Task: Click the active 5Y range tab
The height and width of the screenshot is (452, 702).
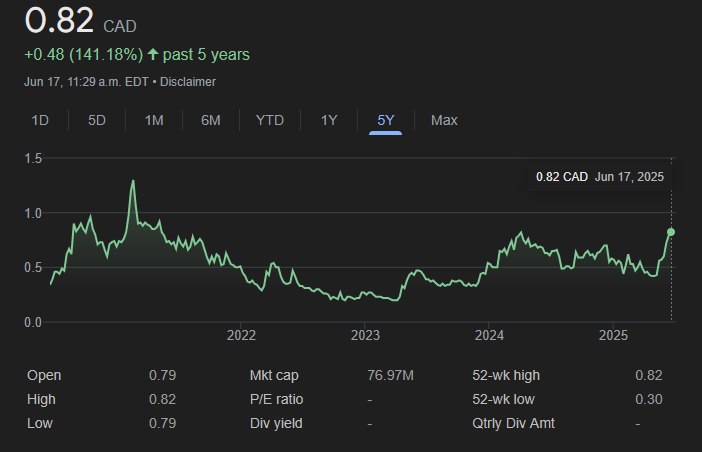Action: 385,120
